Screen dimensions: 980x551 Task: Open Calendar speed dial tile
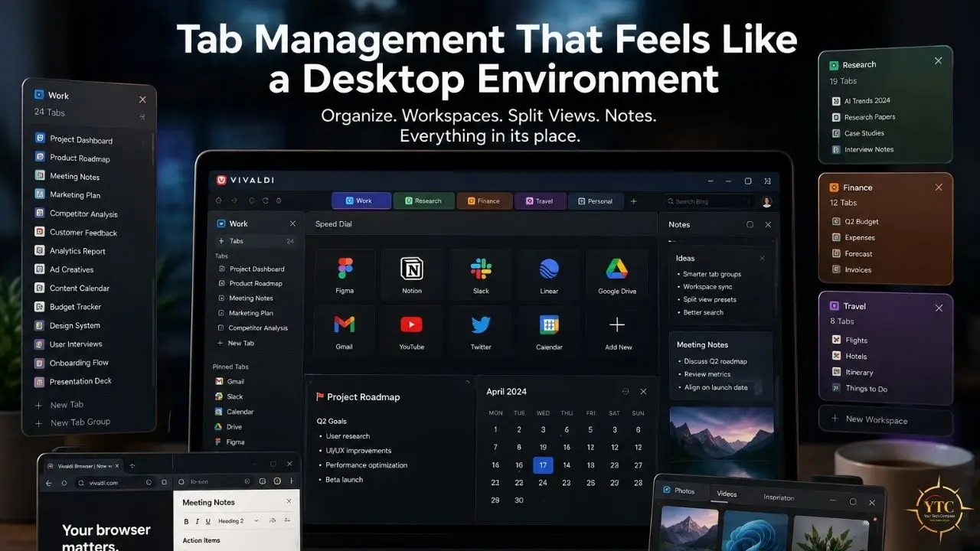[549, 331]
